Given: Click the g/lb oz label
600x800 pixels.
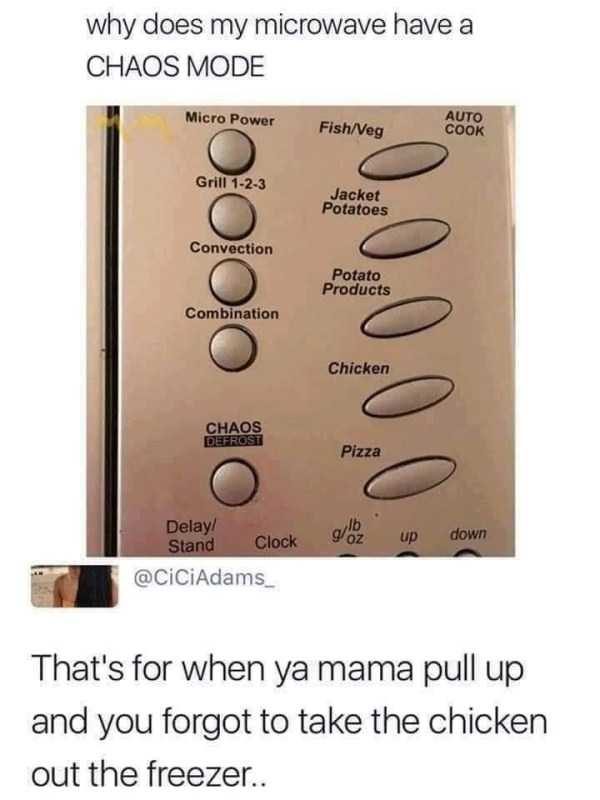Looking at the screenshot, I should 348,533.
